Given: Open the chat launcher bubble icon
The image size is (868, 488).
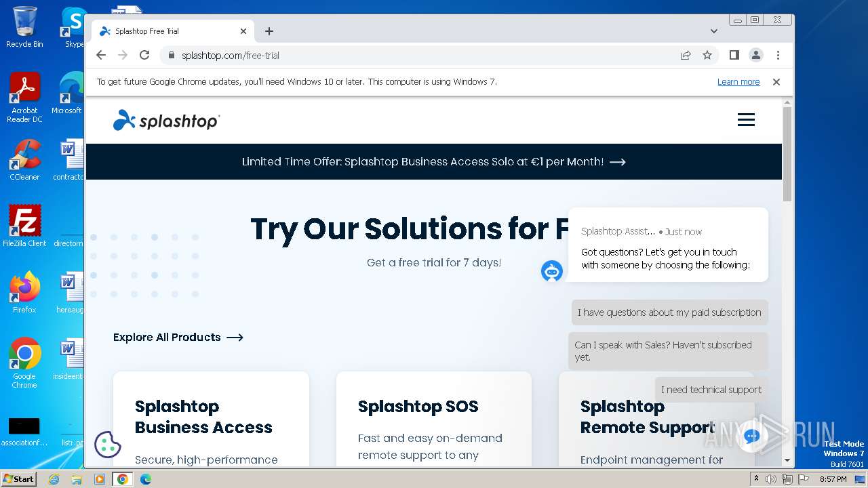Looking at the screenshot, I should 751,436.
